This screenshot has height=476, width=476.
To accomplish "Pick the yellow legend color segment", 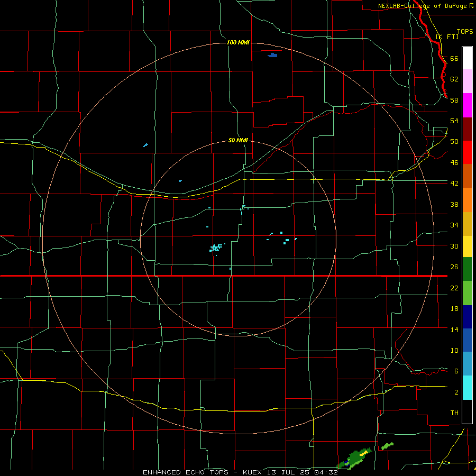I will click(x=467, y=246).
